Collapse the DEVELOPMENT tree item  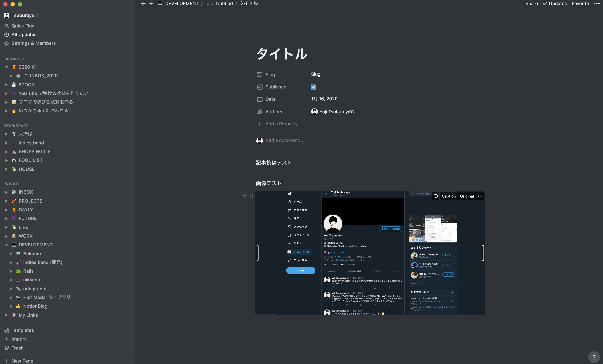[x=7, y=244]
